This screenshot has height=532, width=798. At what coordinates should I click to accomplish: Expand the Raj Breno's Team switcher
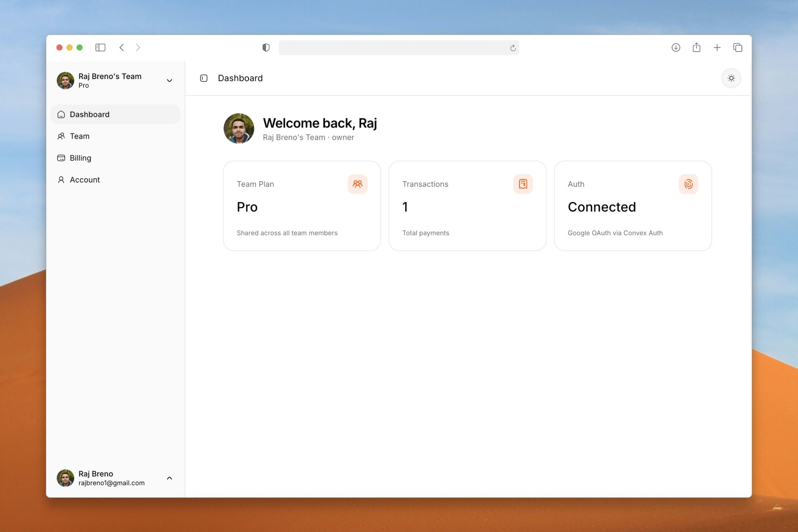pyautogui.click(x=169, y=81)
